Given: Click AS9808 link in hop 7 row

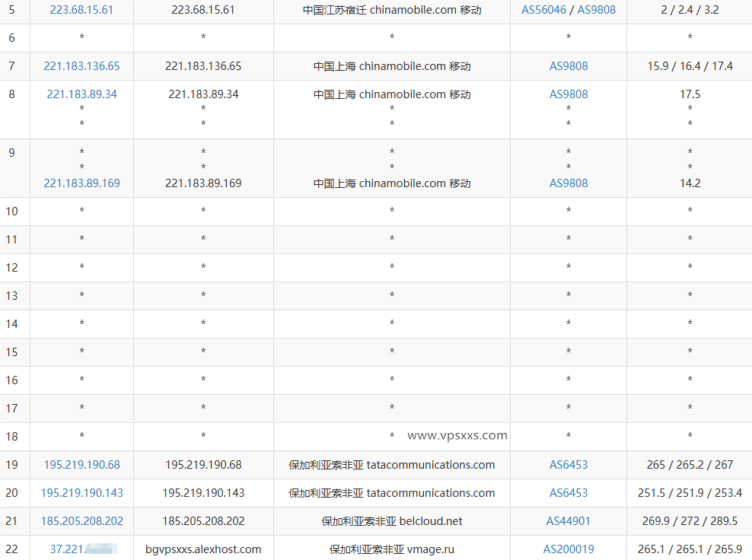Looking at the screenshot, I should tap(569, 66).
